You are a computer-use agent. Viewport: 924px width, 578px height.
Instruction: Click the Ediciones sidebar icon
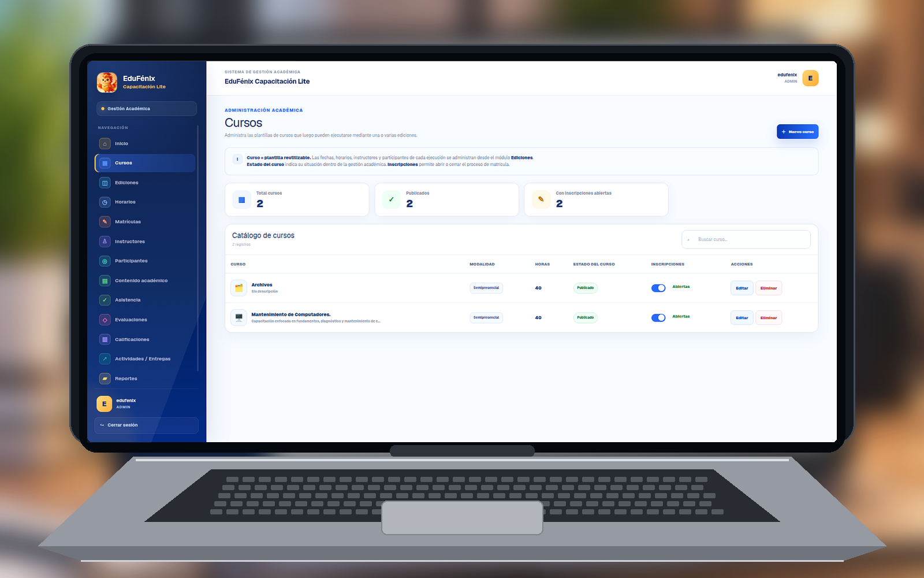coord(105,183)
